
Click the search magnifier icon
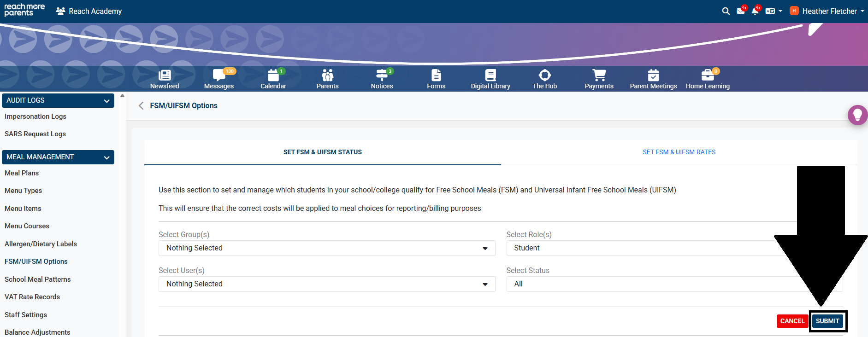(x=726, y=11)
